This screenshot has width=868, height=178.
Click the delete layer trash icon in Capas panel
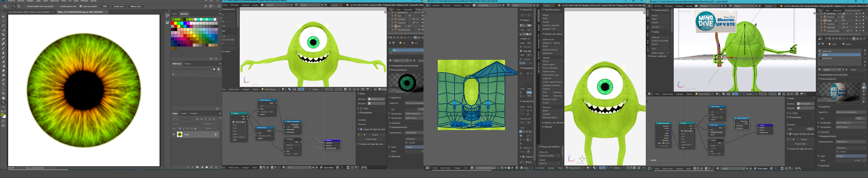(216, 167)
